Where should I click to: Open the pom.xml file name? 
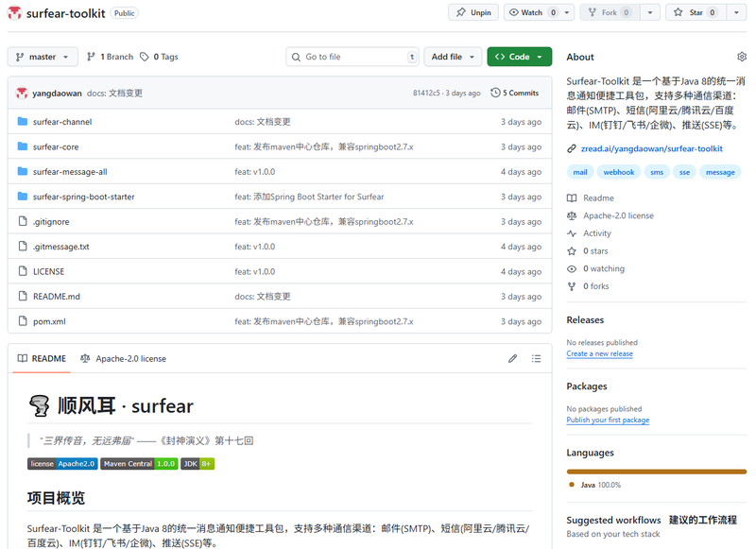[49, 321]
